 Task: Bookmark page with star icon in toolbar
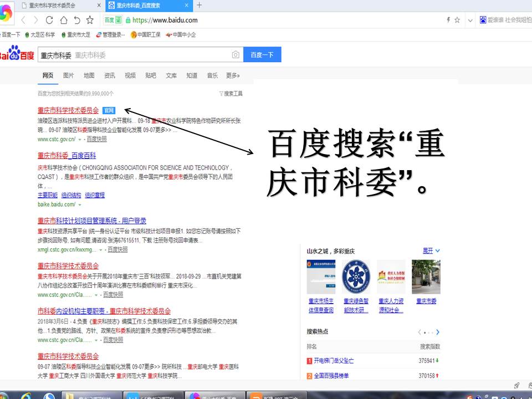(90, 20)
